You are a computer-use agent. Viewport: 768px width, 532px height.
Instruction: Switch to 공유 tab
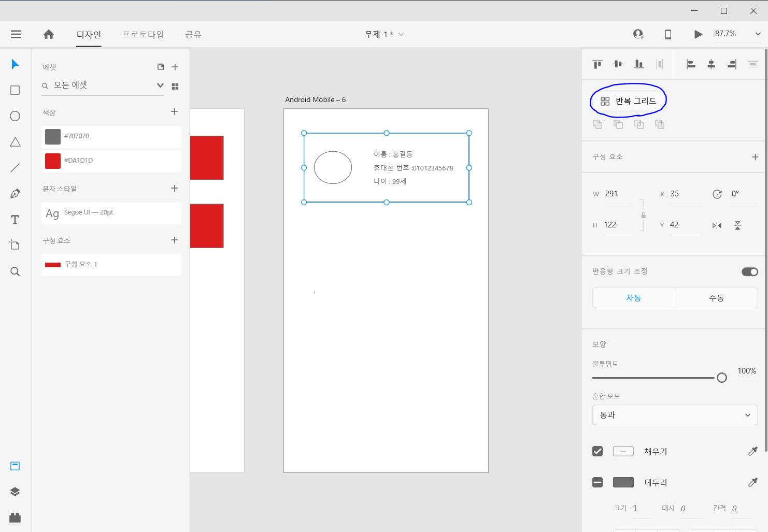(x=193, y=34)
